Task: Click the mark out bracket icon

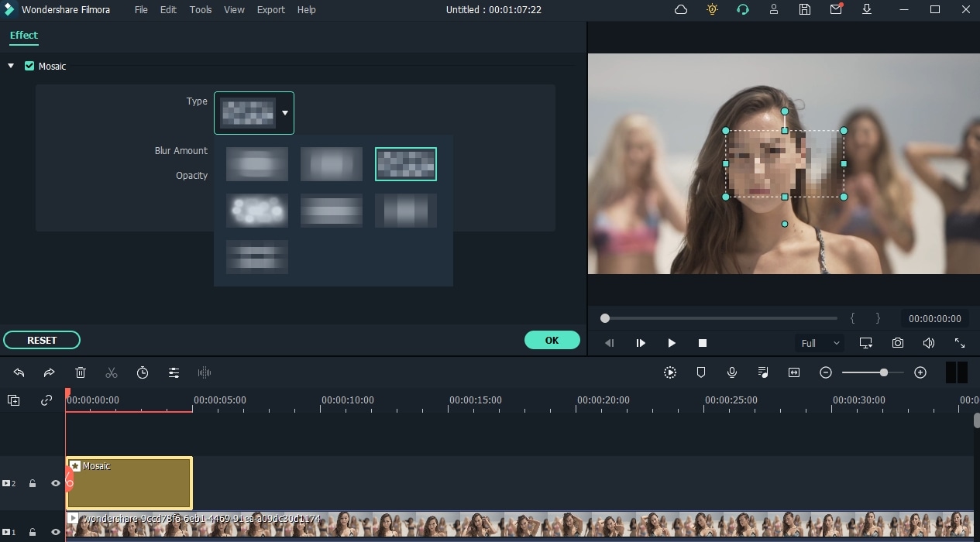Action: click(x=878, y=318)
